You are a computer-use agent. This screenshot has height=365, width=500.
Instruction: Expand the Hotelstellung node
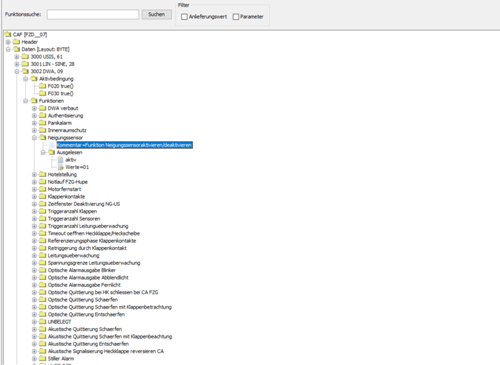(34, 174)
